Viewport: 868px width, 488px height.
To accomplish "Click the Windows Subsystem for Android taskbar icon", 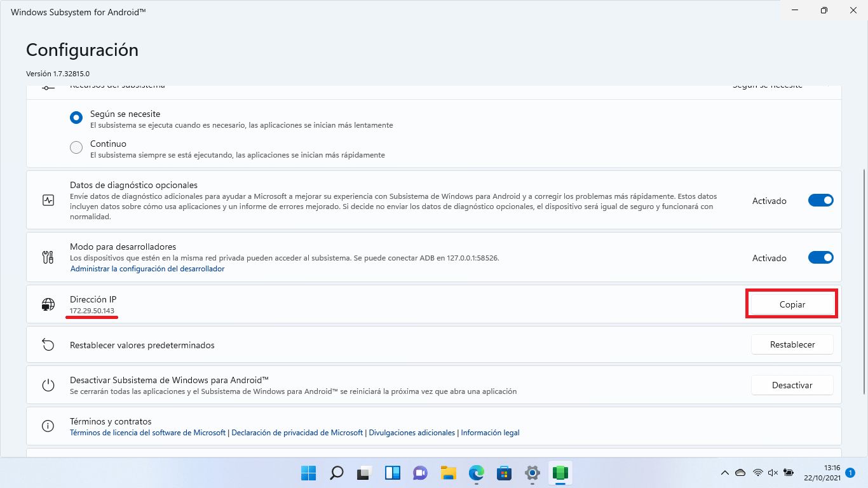I will pos(560,473).
